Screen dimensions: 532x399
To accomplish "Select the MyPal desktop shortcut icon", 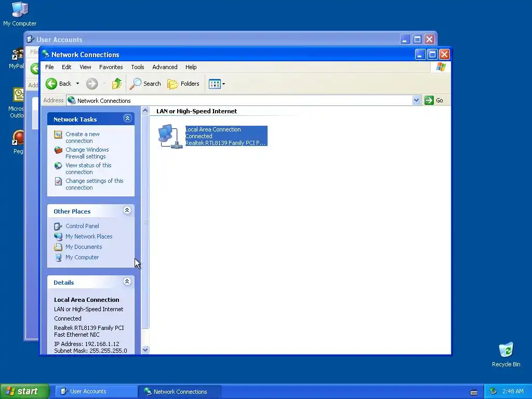I will click(16, 58).
